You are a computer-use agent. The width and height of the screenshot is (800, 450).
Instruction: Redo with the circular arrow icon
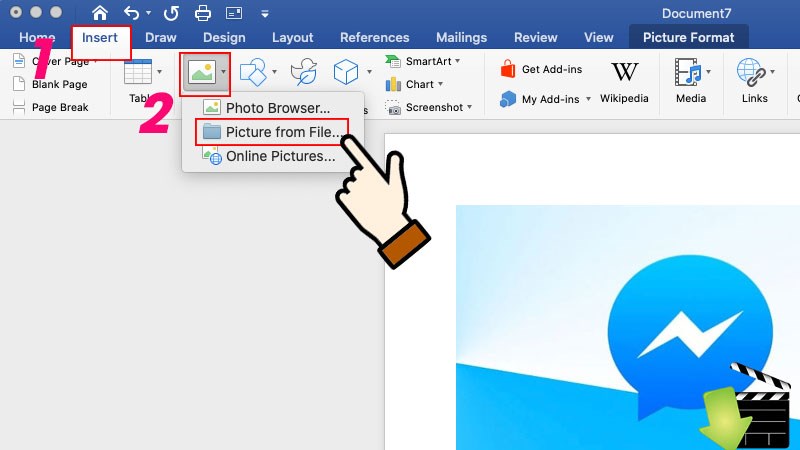point(171,13)
